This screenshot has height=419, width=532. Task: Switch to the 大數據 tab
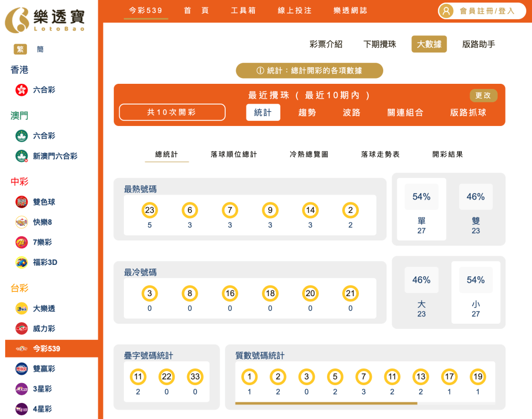click(x=429, y=44)
